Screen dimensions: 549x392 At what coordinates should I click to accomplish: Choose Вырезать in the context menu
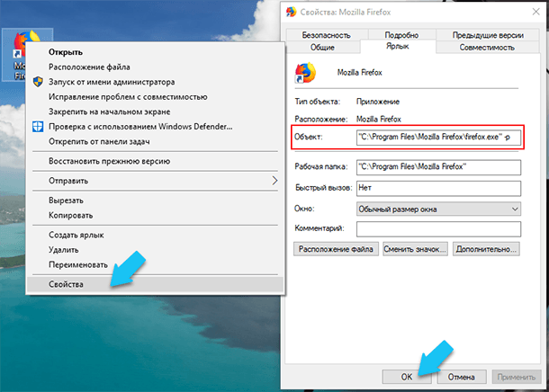(156, 200)
